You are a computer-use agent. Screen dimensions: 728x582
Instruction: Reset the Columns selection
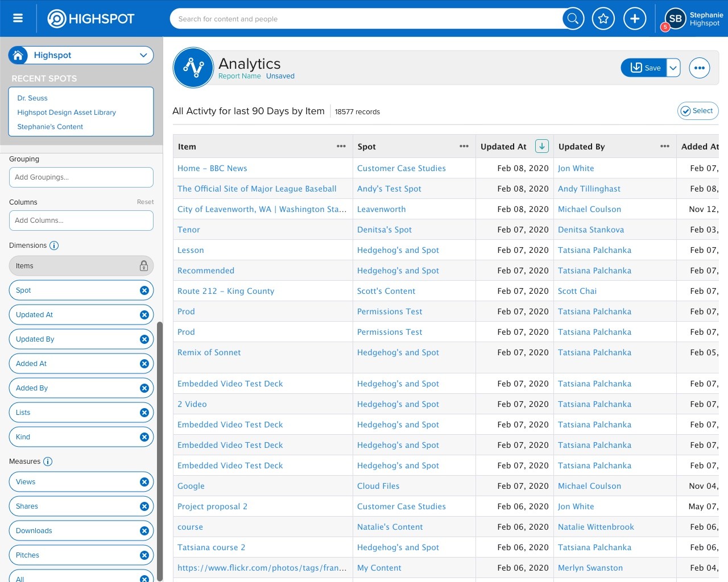click(x=145, y=202)
